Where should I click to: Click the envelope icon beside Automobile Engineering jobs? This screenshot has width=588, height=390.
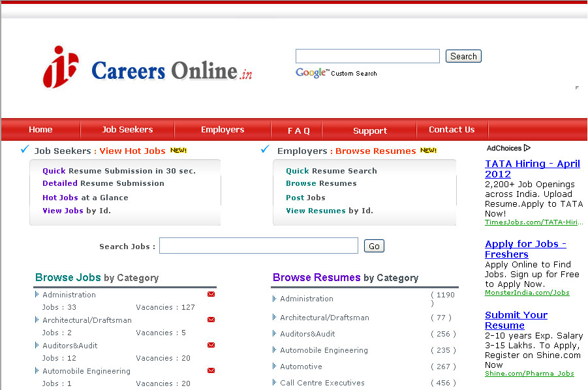click(211, 371)
